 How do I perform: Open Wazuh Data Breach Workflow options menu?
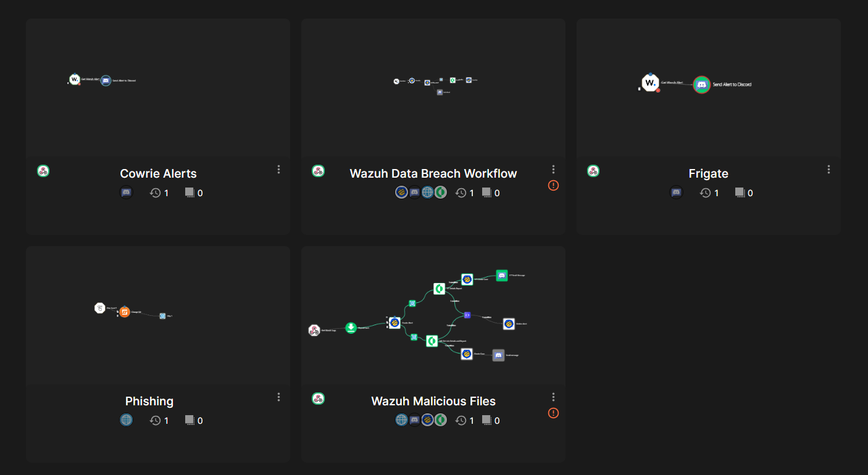click(553, 169)
